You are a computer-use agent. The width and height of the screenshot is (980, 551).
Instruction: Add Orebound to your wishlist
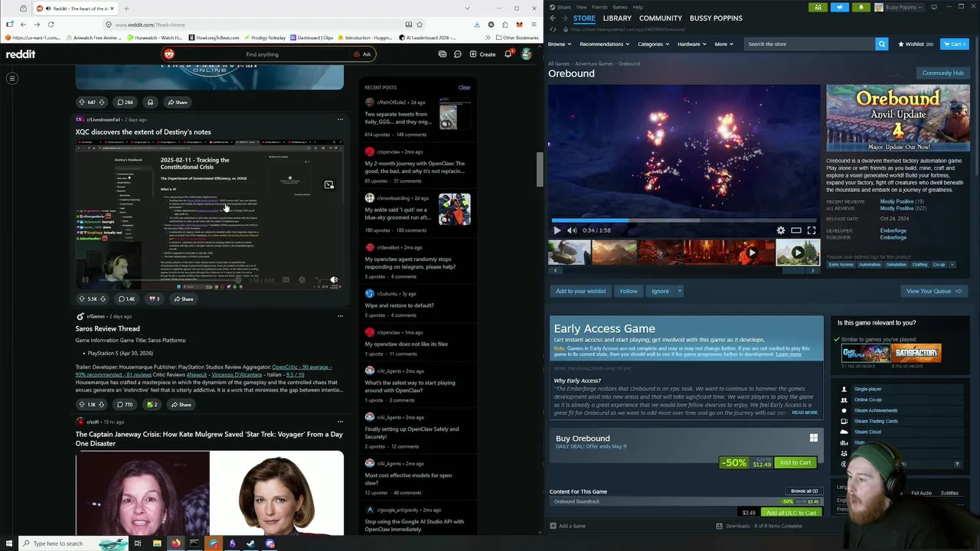580,291
